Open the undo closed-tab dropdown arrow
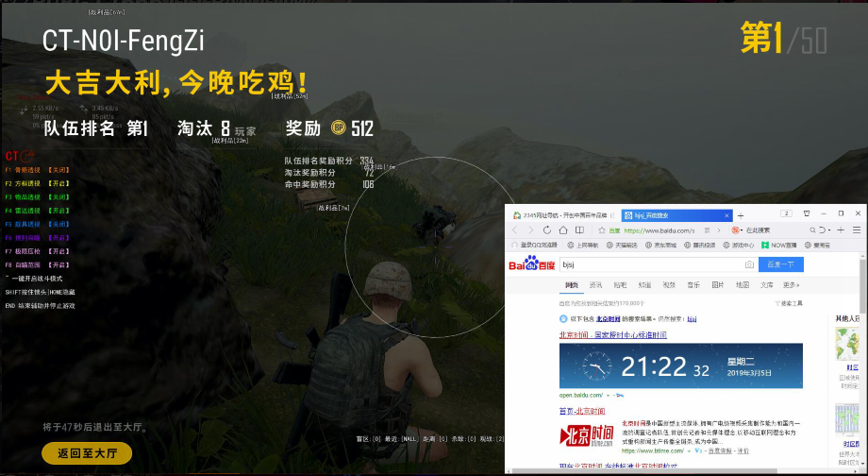 (829, 229)
